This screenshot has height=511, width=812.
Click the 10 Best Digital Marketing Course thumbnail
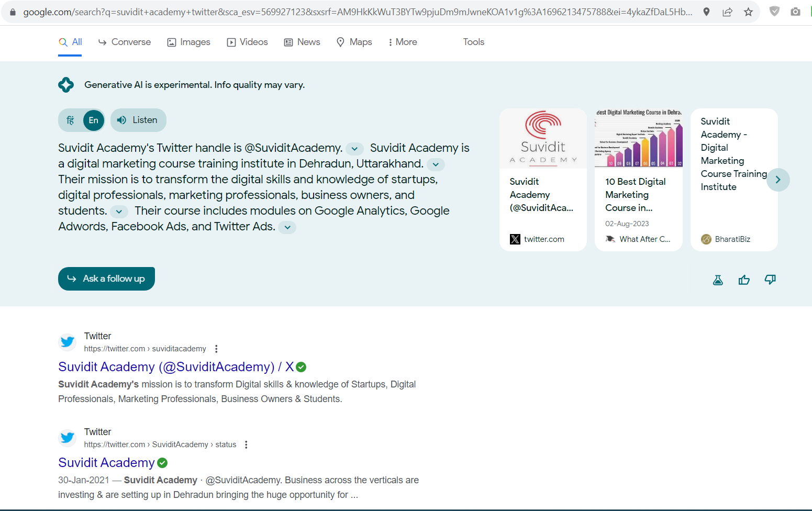(638, 138)
